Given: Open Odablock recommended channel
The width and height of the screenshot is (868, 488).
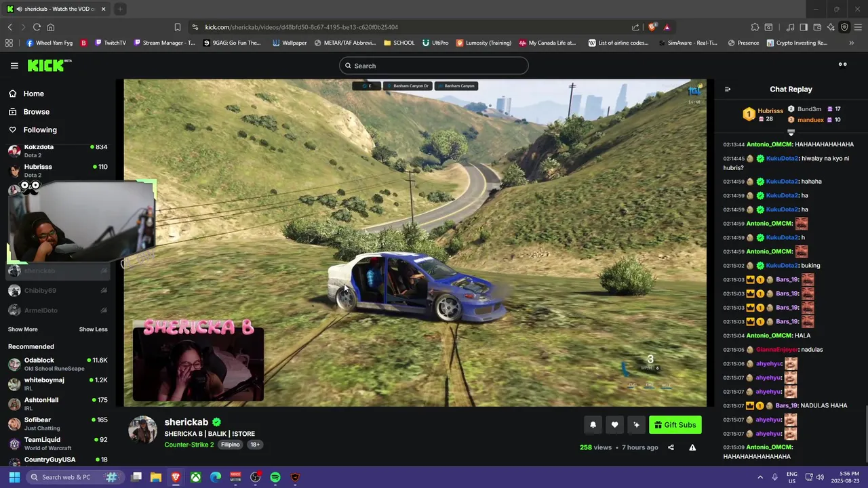Looking at the screenshot, I should [58, 364].
